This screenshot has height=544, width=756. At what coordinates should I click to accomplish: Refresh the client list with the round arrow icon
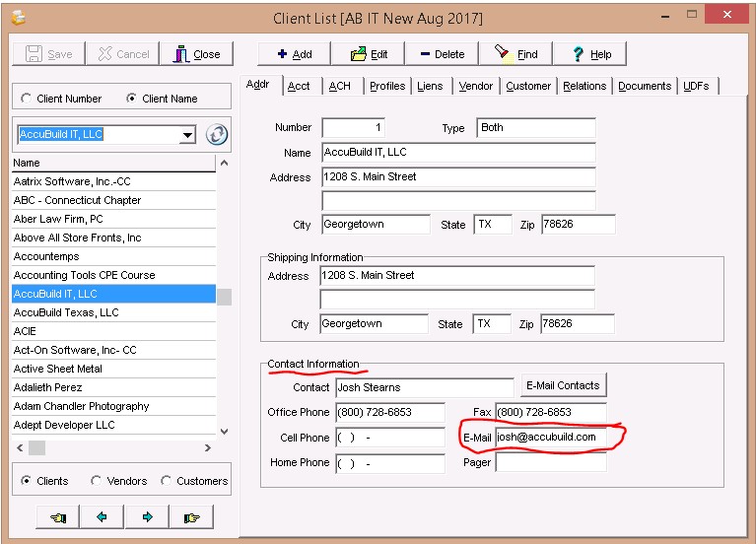217,135
